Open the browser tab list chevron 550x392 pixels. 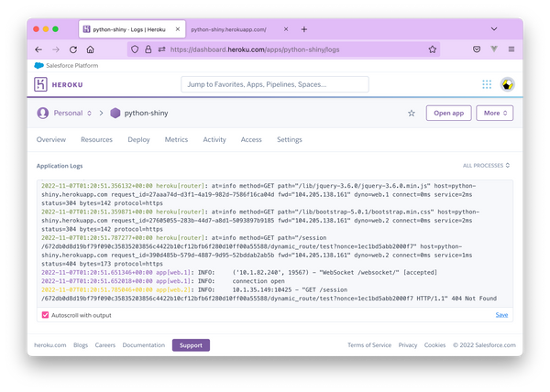[x=494, y=29]
